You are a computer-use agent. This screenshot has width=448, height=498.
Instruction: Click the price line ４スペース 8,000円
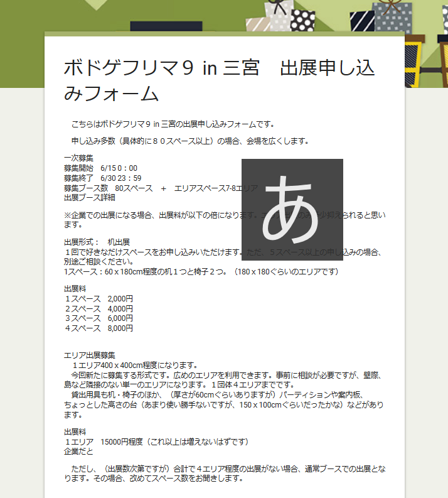[x=99, y=328]
